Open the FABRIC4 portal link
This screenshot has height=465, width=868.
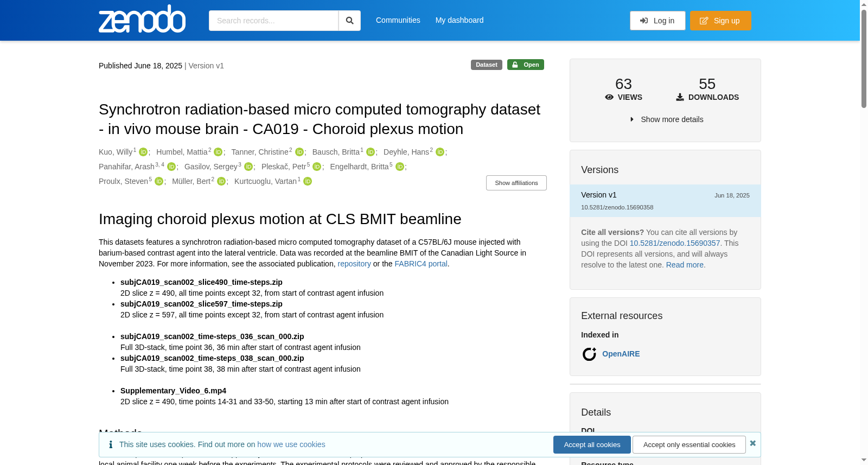point(421,264)
